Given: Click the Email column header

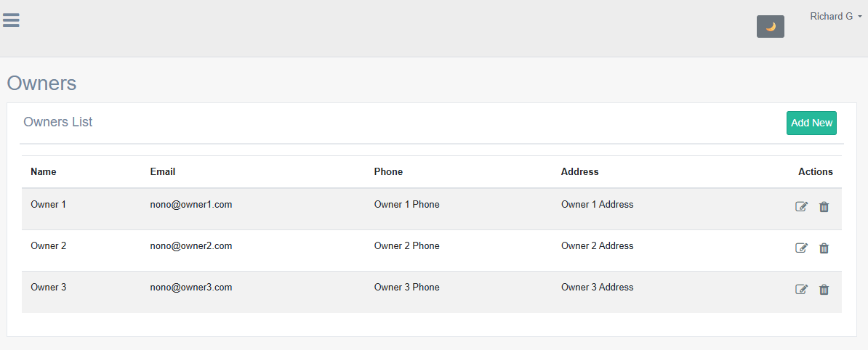Looking at the screenshot, I should point(163,172).
